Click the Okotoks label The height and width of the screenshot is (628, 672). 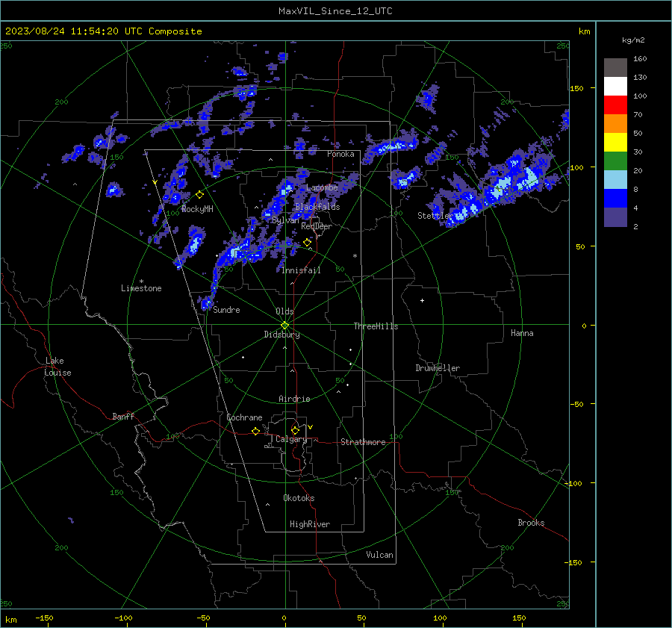click(x=299, y=498)
